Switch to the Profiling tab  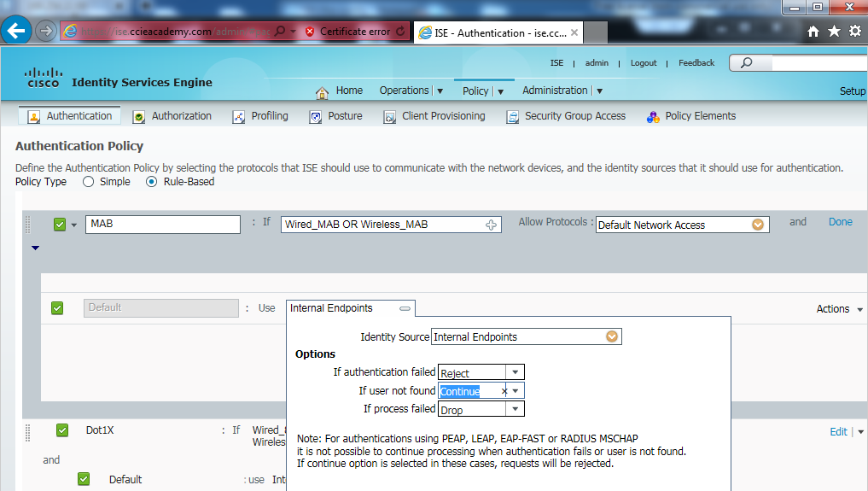tap(270, 115)
